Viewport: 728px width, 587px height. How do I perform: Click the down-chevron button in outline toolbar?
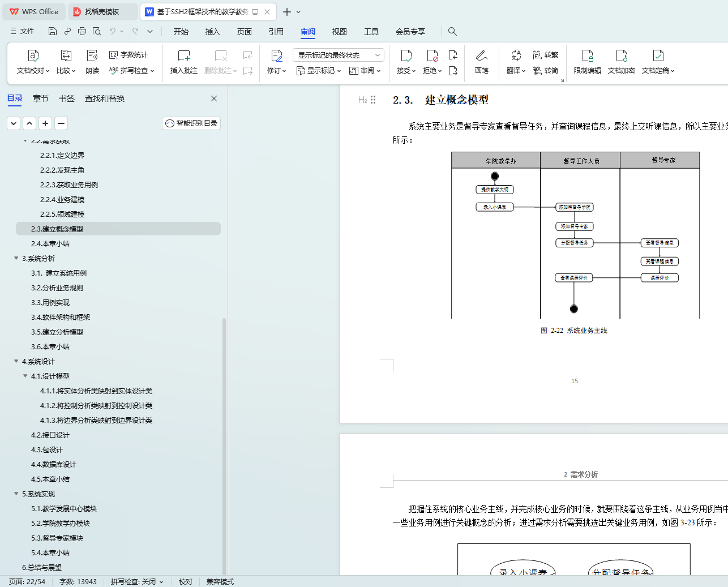click(x=14, y=123)
